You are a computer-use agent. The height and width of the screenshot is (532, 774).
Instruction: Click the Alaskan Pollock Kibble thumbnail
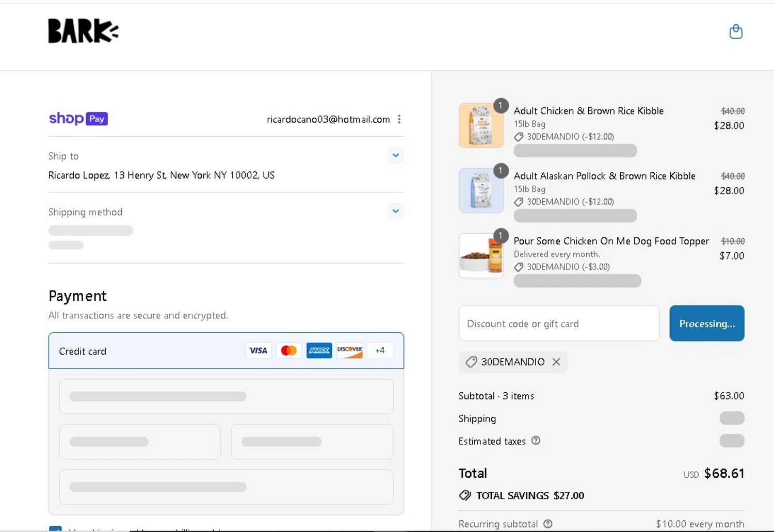481,190
